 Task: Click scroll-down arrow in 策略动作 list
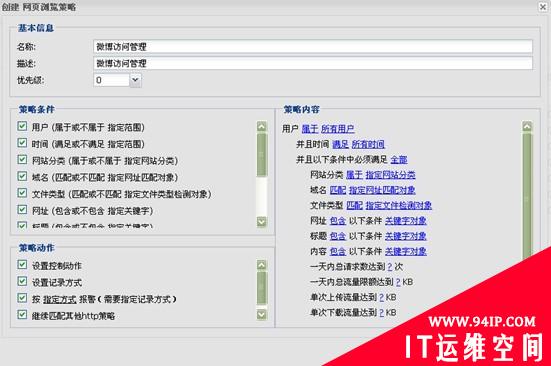[x=262, y=314]
